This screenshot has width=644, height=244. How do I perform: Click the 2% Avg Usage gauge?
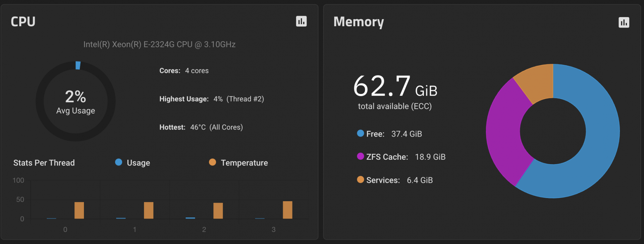76,101
